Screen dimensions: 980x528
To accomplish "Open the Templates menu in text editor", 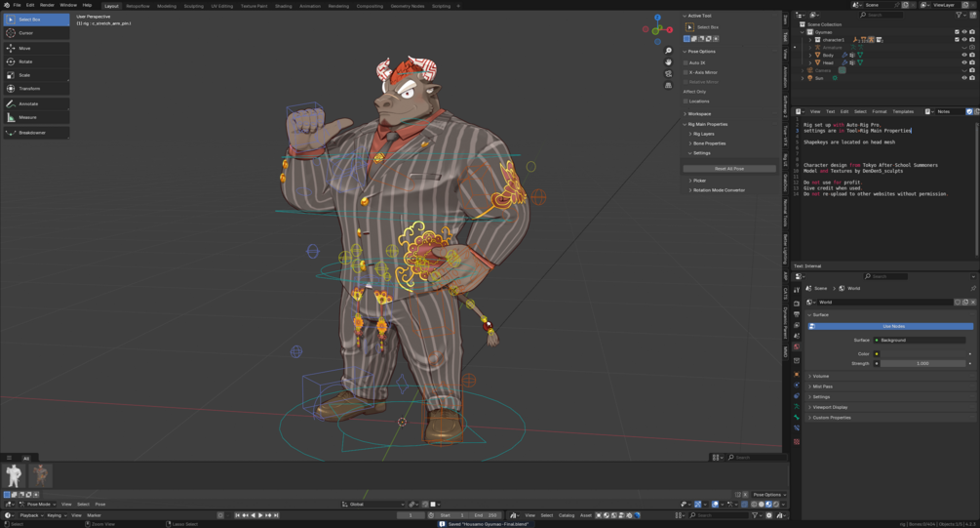I will click(903, 112).
